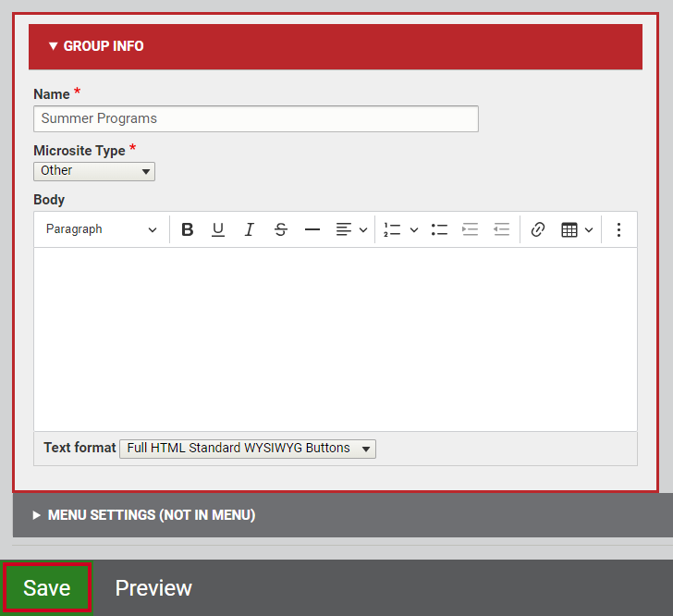Insert a link
The height and width of the screenshot is (616, 673).
[538, 229]
